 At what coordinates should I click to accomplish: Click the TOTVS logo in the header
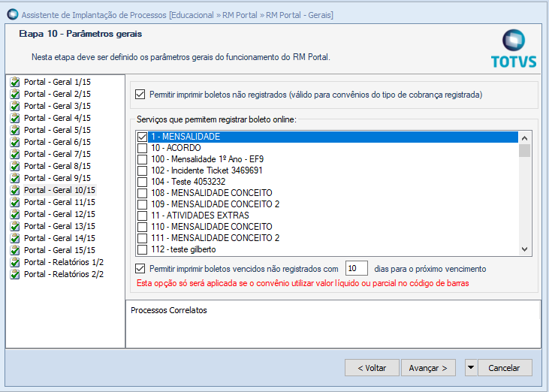[514, 48]
